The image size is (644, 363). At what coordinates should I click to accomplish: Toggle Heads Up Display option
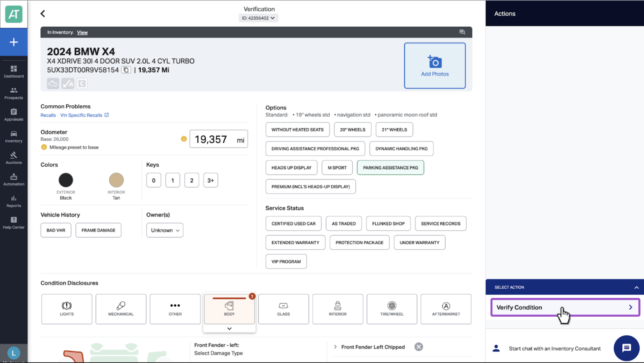point(291,168)
